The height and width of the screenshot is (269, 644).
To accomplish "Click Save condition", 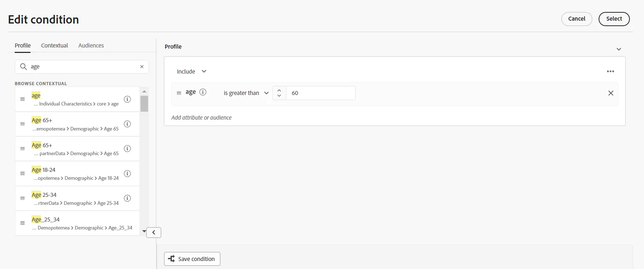I will [x=192, y=259].
